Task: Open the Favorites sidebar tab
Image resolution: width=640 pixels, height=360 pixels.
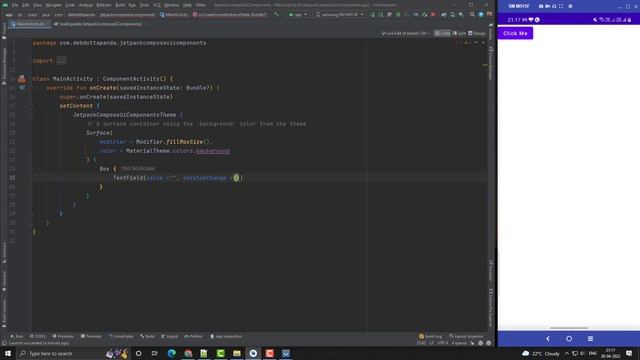Action: (4, 281)
